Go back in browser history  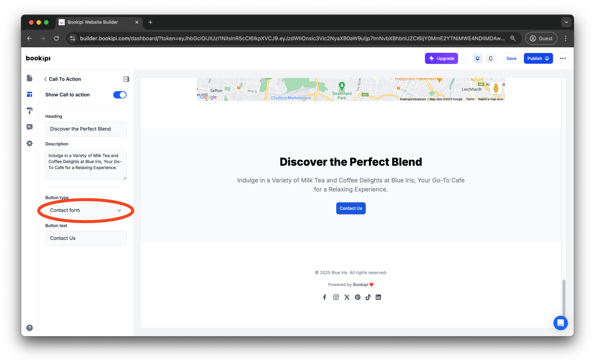click(30, 38)
